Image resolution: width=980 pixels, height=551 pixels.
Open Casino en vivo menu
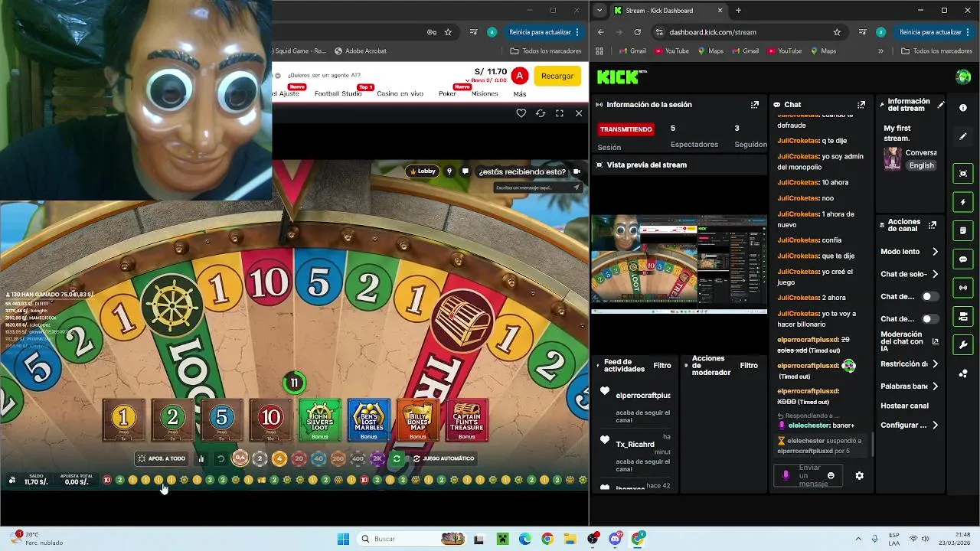pos(400,93)
